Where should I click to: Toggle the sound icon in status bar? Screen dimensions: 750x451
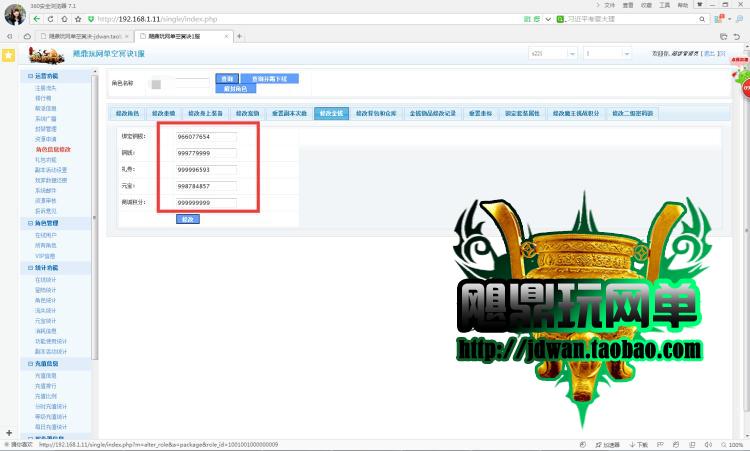[708, 445]
